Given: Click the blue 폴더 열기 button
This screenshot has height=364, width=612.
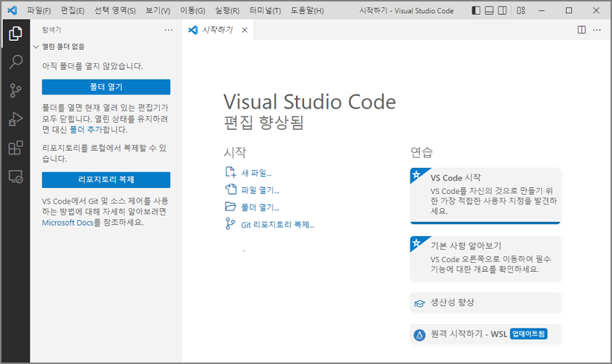Looking at the screenshot, I should tap(106, 87).
